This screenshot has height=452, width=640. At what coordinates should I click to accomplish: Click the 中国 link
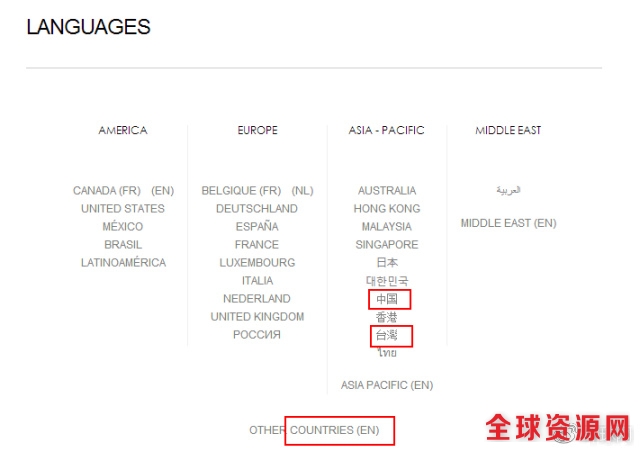tap(387, 299)
